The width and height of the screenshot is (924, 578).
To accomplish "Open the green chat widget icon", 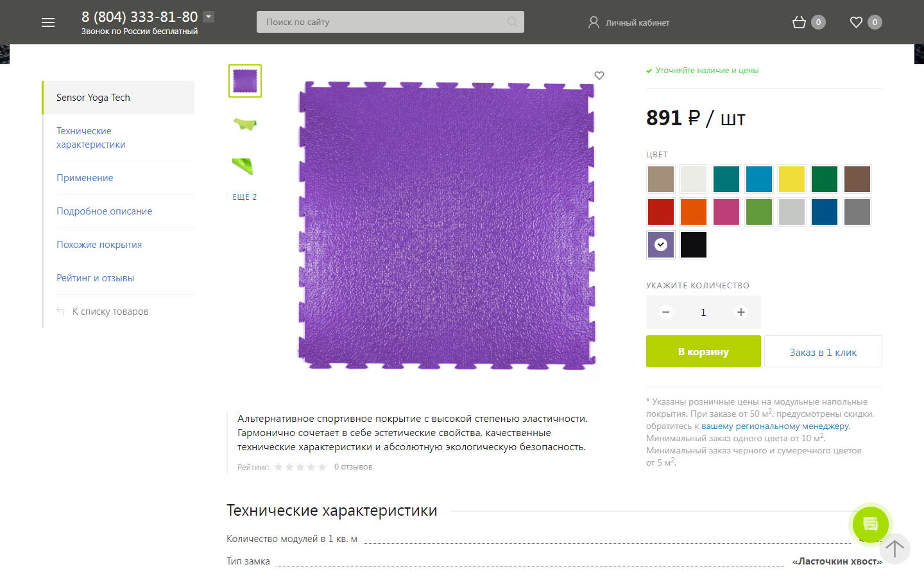I will coord(871,524).
